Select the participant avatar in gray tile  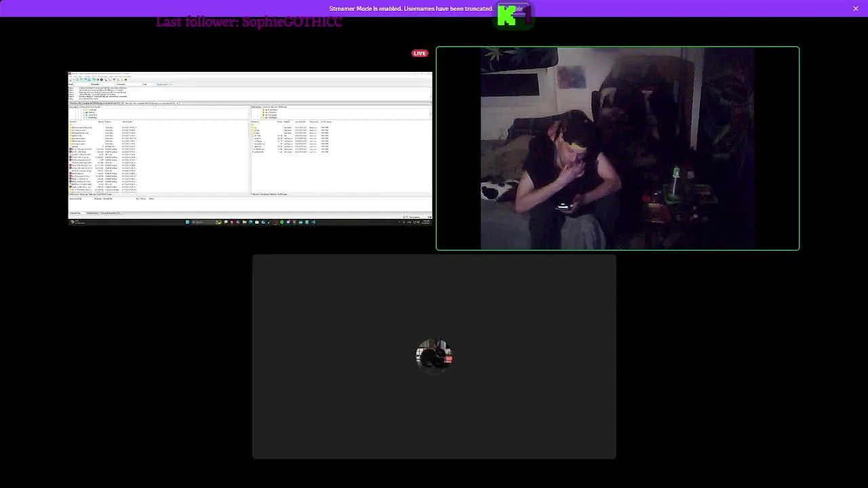click(x=434, y=356)
